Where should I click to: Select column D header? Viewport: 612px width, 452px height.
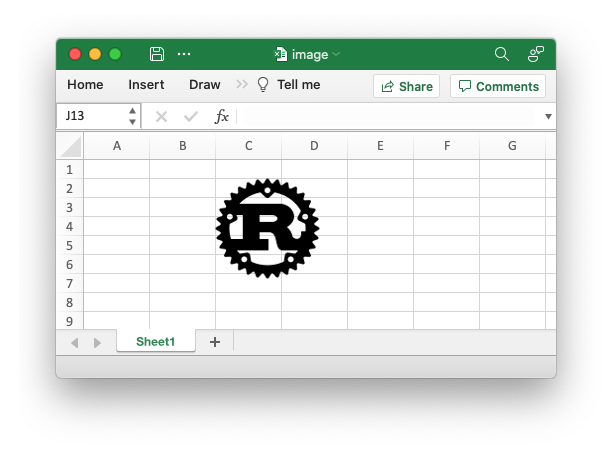point(314,146)
